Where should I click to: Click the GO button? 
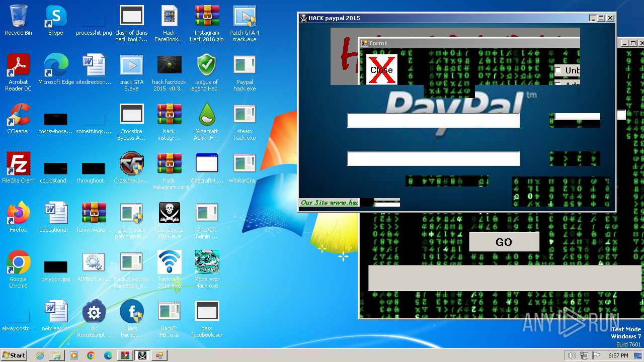tap(504, 242)
